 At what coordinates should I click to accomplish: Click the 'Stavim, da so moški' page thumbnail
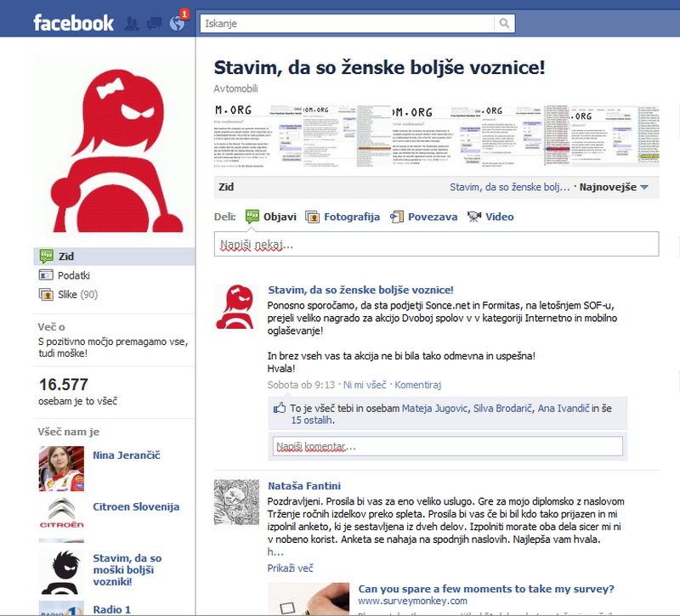[x=61, y=572]
